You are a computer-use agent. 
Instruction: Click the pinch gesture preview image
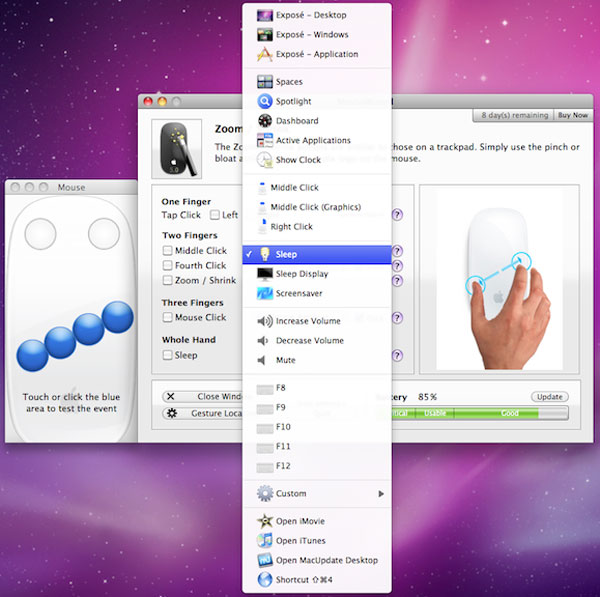pos(499,279)
